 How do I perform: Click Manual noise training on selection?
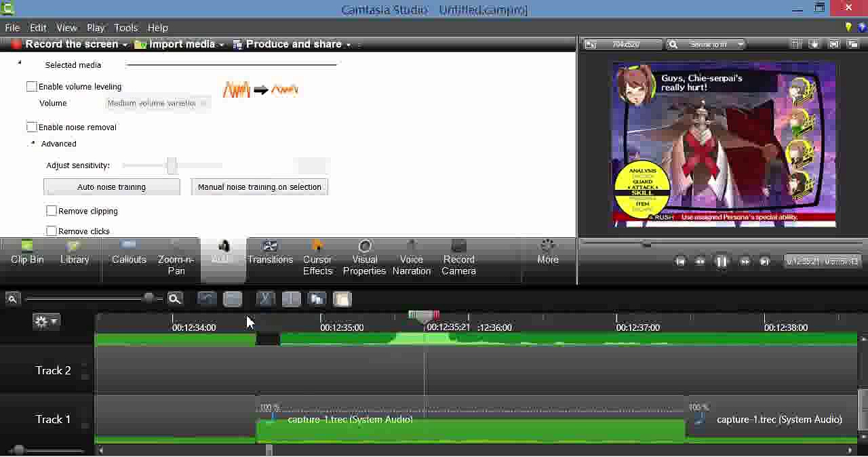click(259, 187)
